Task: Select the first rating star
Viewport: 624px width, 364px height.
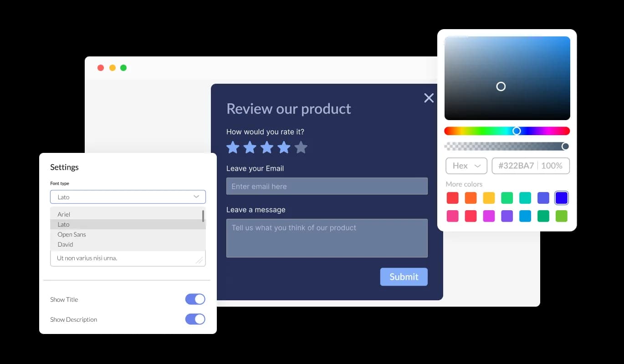Action: click(x=233, y=147)
